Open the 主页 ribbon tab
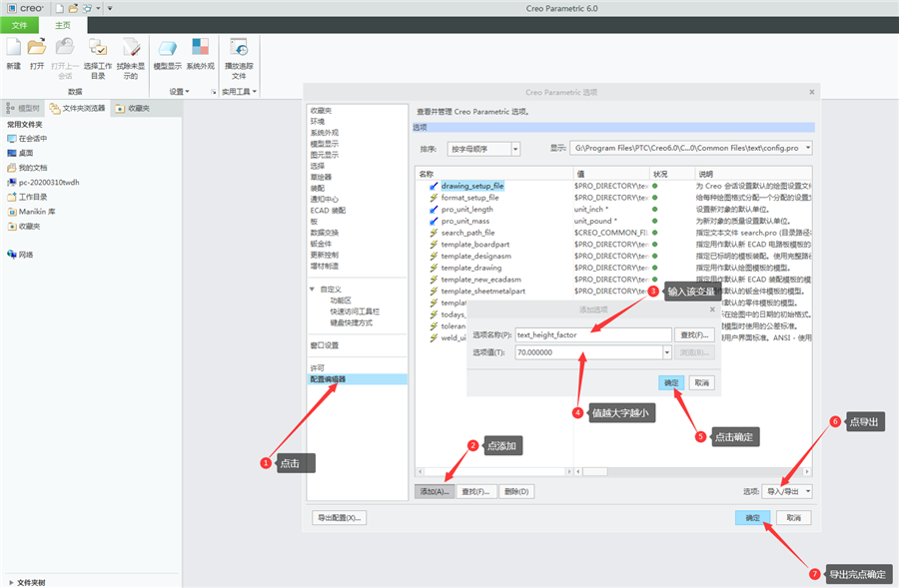The image size is (899, 588). click(63, 25)
